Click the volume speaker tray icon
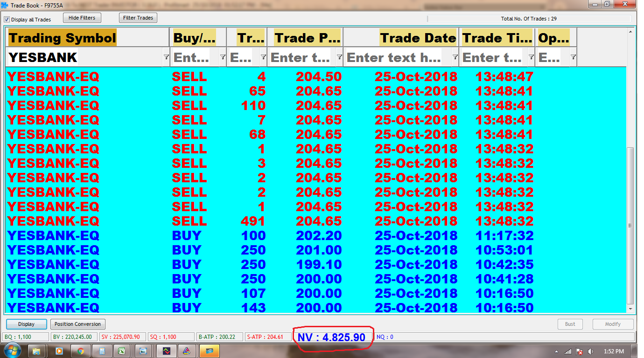Screen dimensions: 644x358 pyautogui.click(x=590, y=351)
